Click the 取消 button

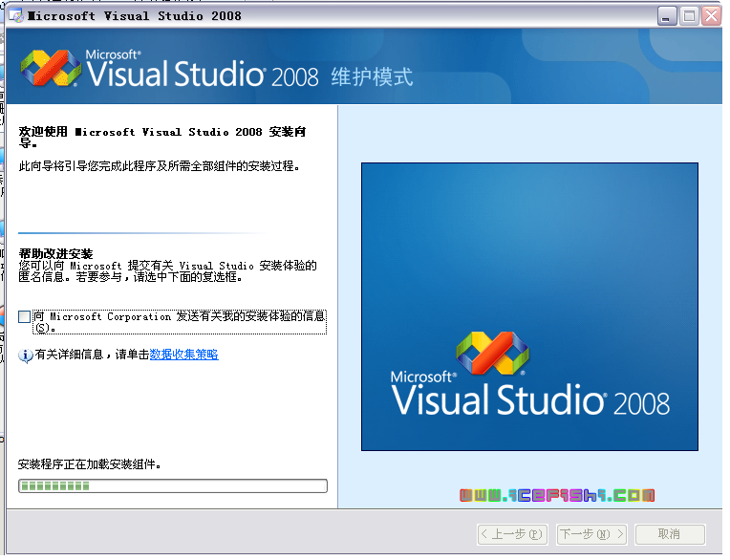pyautogui.click(x=670, y=534)
